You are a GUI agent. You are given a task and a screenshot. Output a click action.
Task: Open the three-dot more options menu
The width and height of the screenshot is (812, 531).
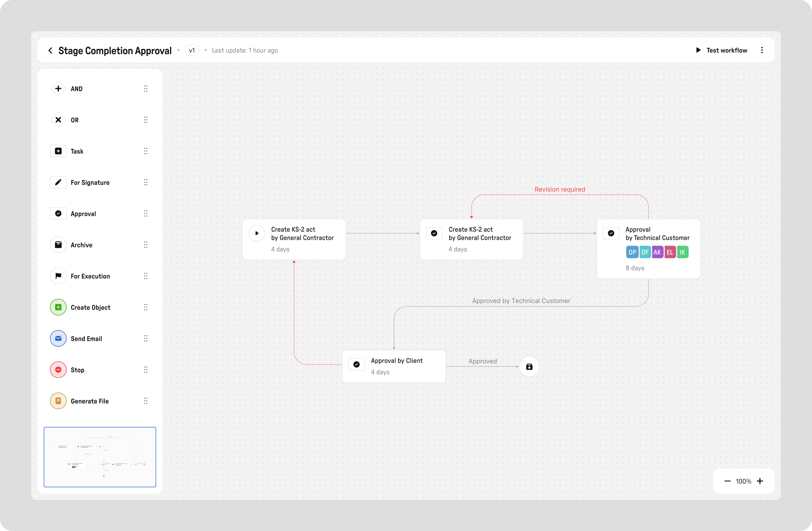pos(762,50)
